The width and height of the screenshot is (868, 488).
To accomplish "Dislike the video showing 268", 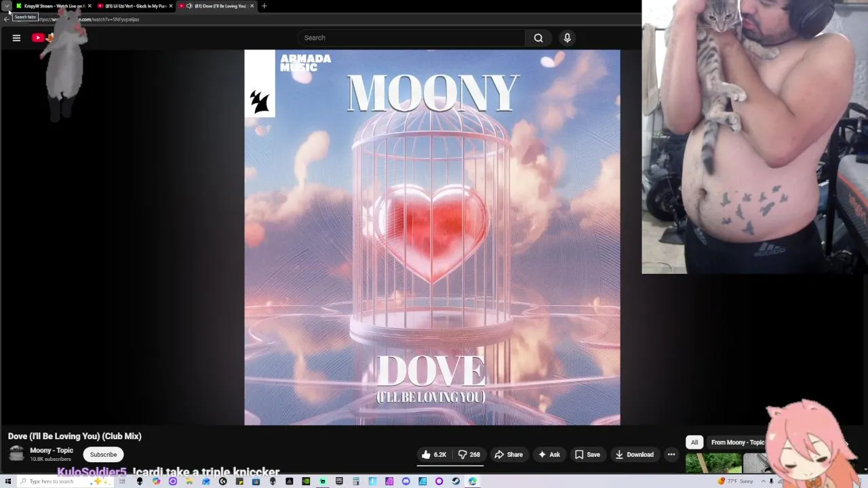I will 469,454.
